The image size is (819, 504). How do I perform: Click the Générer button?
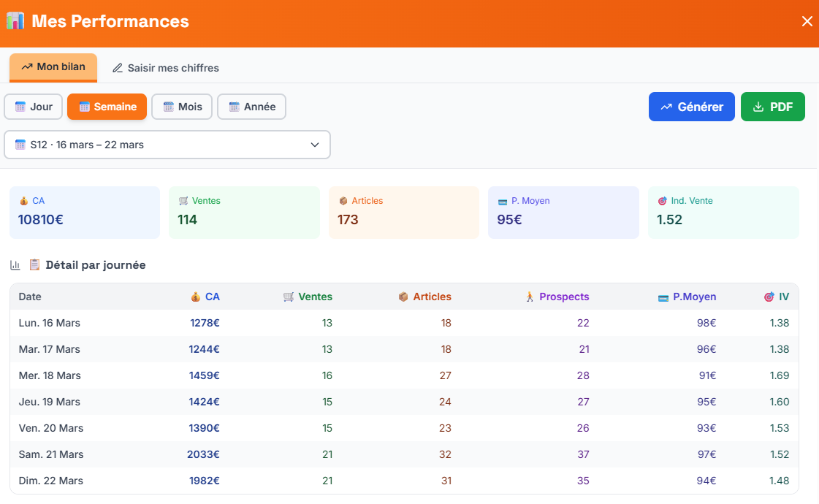click(x=691, y=106)
